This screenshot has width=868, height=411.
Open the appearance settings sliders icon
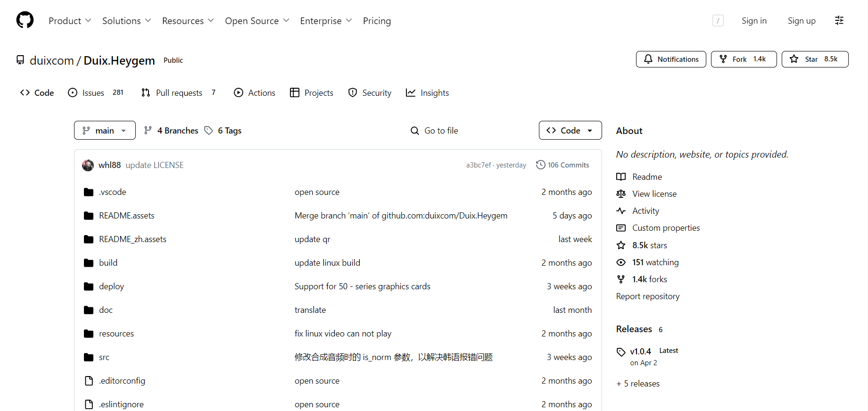point(839,20)
